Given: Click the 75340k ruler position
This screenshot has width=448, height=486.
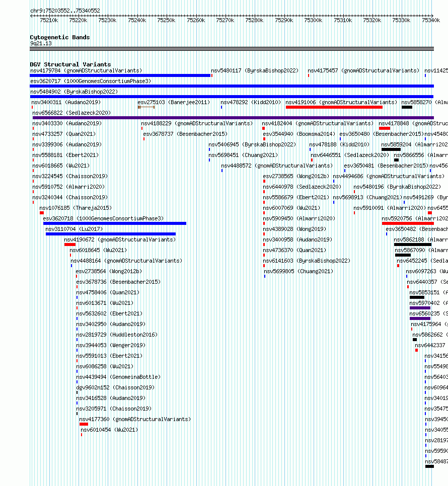Looking at the screenshot, I should [431, 20].
